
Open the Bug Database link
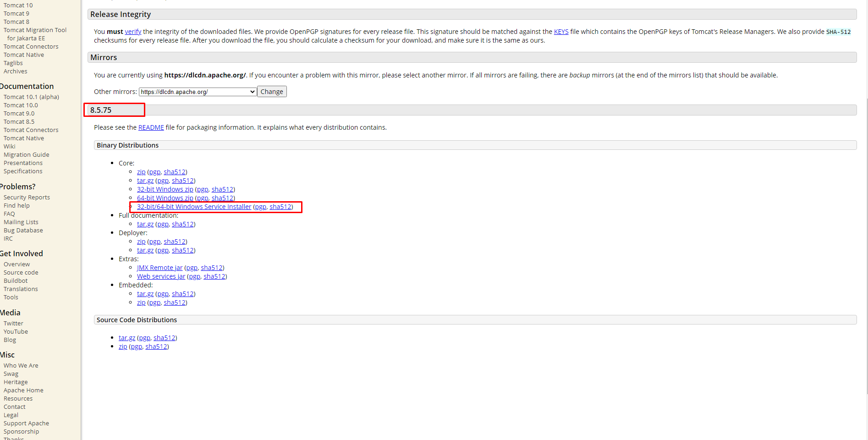pyautogui.click(x=23, y=231)
